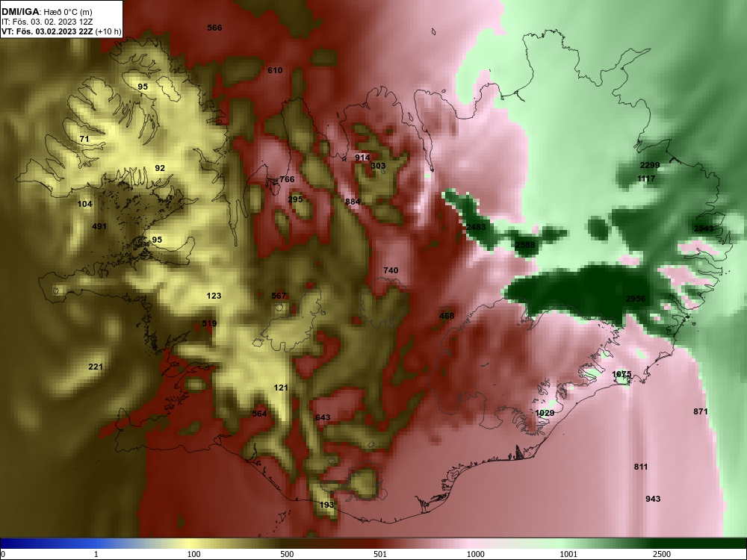
Task: Select the legend label 2500
Action: click(x=662, y=554)
